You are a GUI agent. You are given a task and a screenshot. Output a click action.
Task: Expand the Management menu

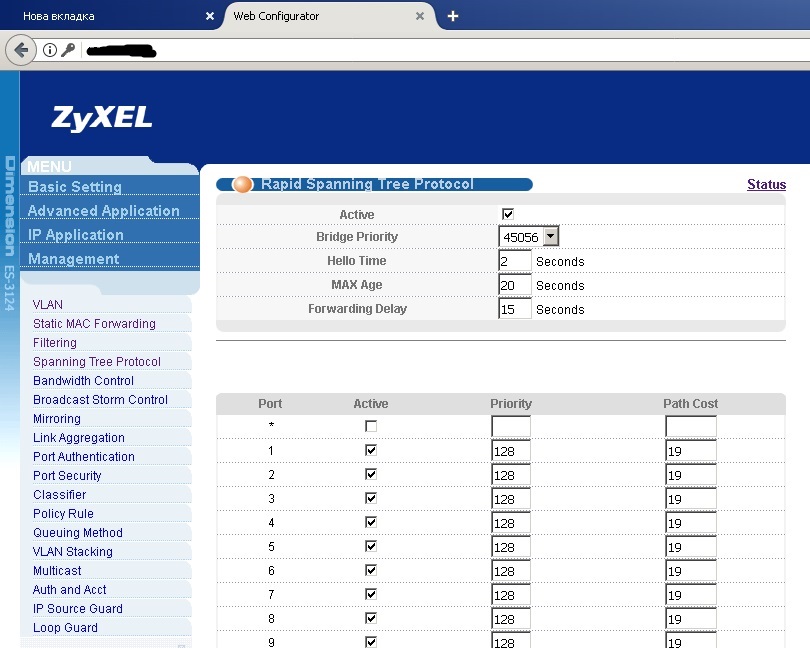coord(73,258)
